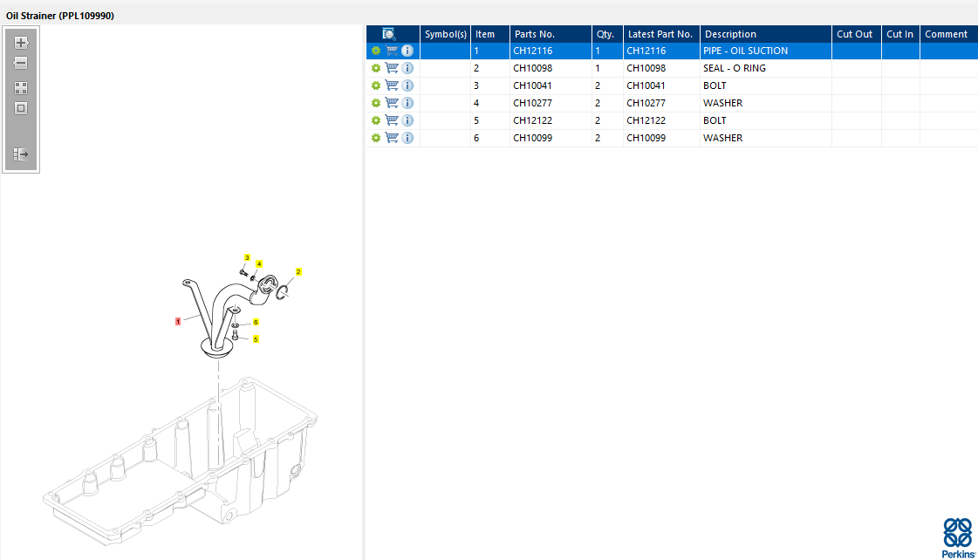Image resolution: width=978 pixels, height=560 pixels.
Task: Click the zoom in plus button
Action: click(22, 42)
